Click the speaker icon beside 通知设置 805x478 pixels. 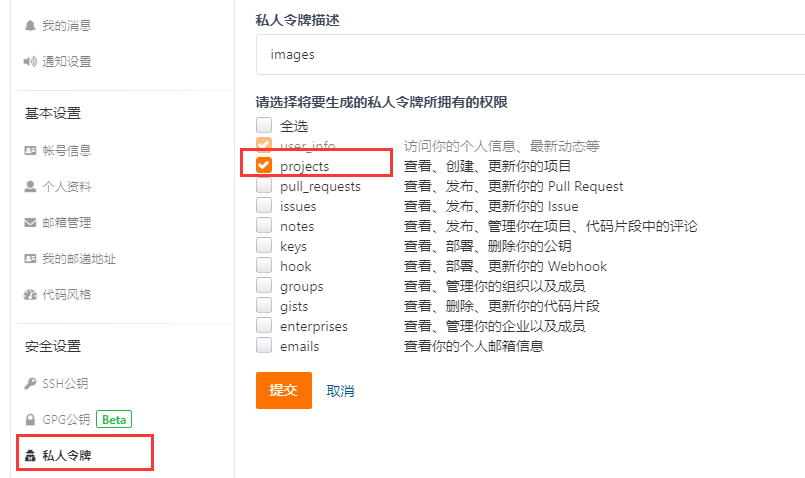point(30,61)
